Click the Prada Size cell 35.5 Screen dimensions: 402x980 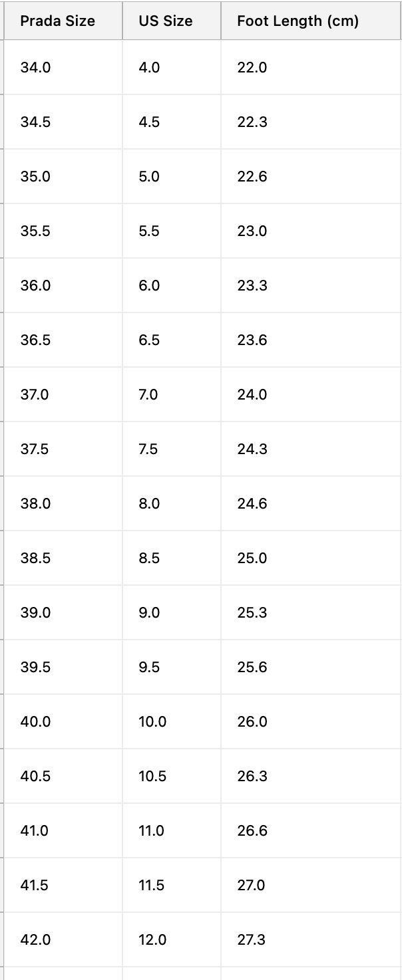tap(63, 231)
